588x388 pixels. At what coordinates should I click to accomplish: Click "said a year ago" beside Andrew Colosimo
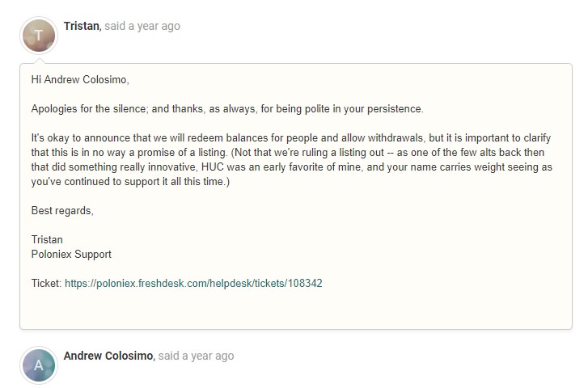196,356
